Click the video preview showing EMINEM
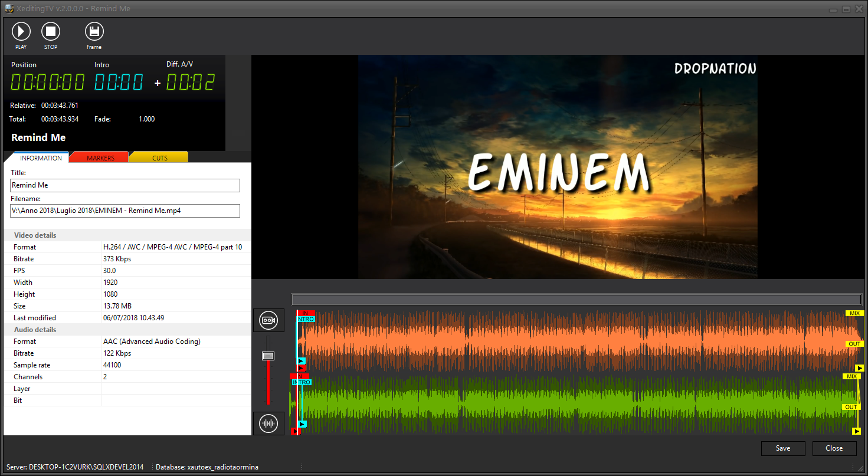The image size is (868, 476). [558, 167]
